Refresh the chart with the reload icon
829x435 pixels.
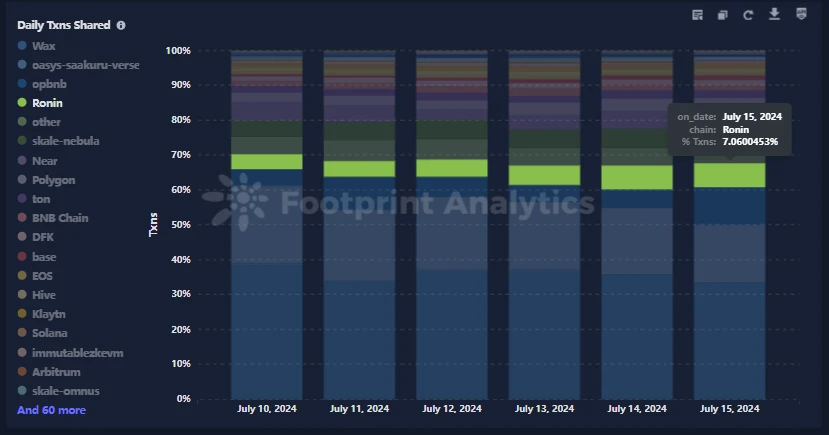pyautogui.click(x=748, y=14)
